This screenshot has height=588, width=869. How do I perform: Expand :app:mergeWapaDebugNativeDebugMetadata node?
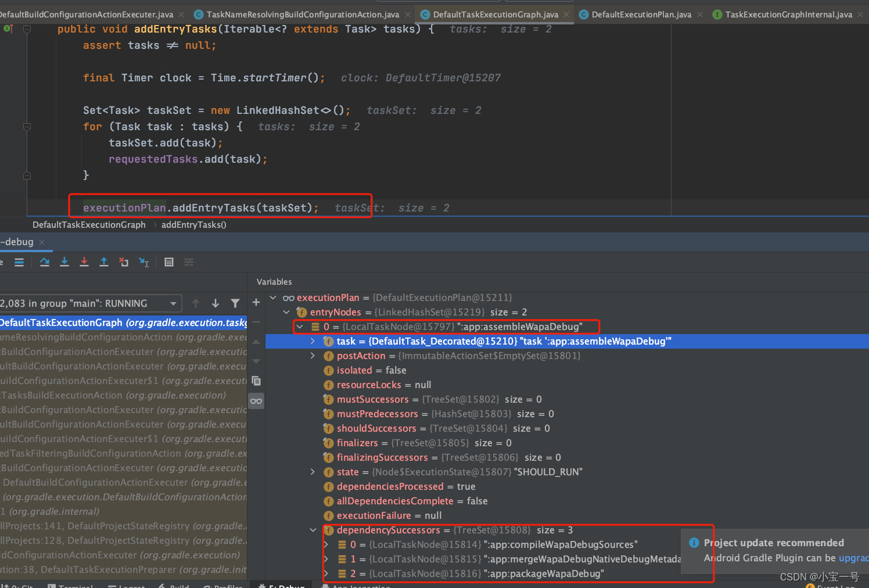point(326,559)
